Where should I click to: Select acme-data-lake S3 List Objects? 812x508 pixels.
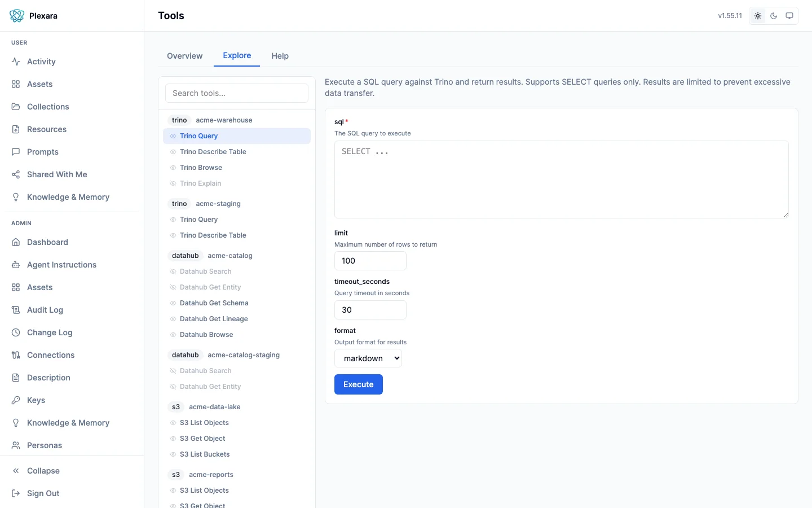pyautogui.click(x=237, y=423)
